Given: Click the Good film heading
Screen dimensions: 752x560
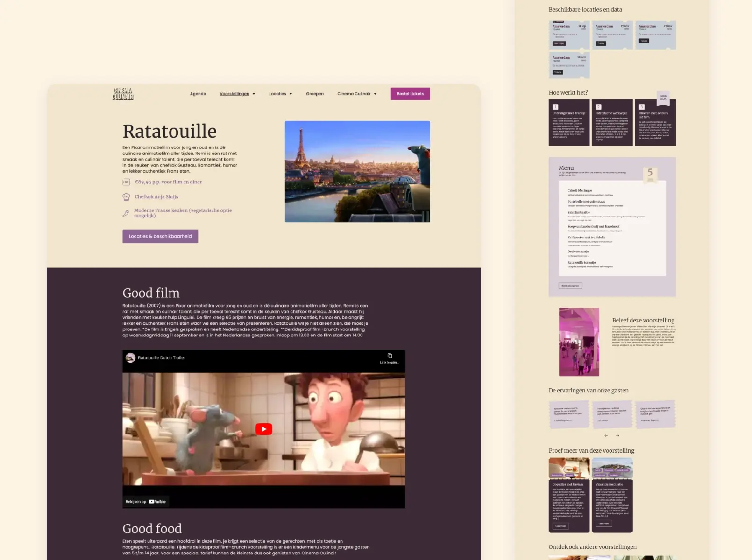Looking at the screenshot, I should click(x=151, y=293).
